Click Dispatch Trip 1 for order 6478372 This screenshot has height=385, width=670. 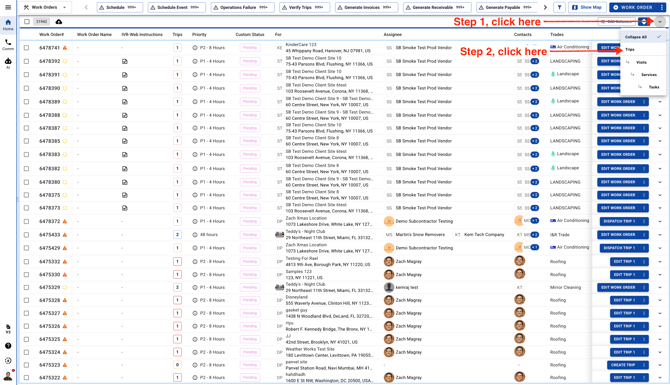(621, 221)
